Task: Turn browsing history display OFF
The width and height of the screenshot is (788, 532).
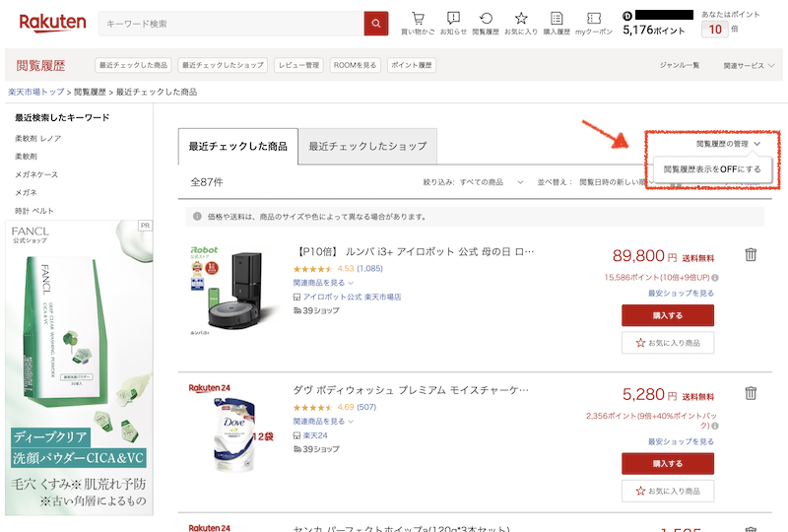Action: pyautogui.click(x=712, y=169)
